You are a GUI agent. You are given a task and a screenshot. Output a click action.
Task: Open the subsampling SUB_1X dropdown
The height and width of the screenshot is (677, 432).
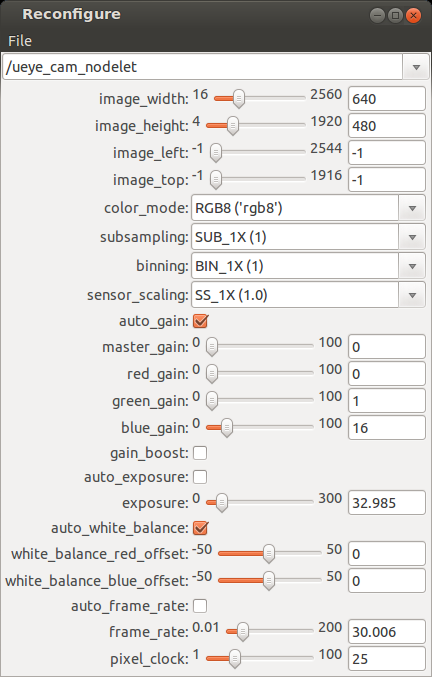point(308,237)
